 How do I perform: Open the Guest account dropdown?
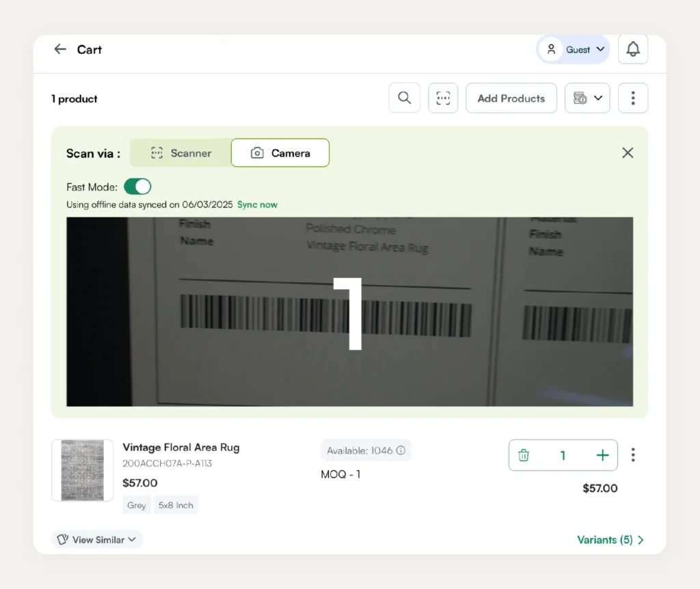click(x=574, y=49)
